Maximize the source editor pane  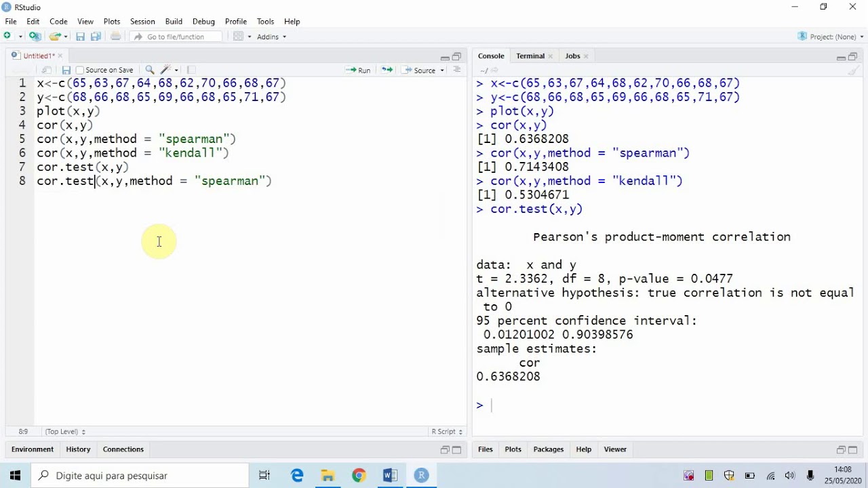(x=456, y=57)
